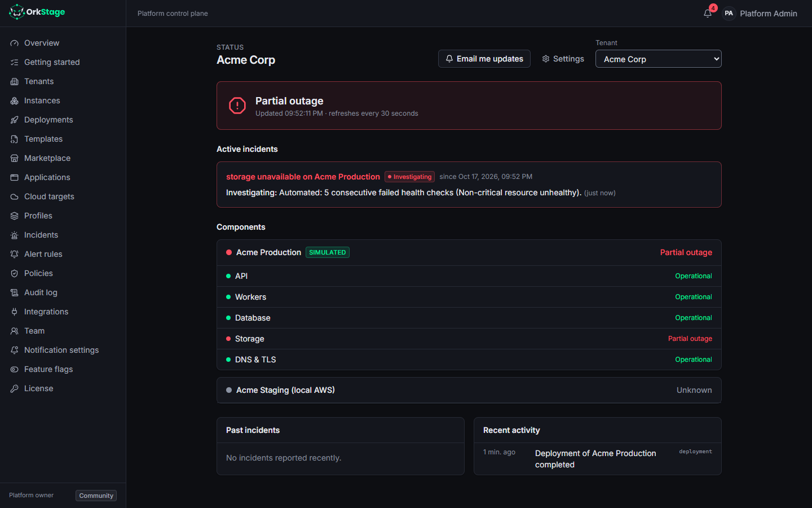This screenshot has width=812, height=508.
Task: Go to Profiles in the sidebar
Action: [63, 216]
